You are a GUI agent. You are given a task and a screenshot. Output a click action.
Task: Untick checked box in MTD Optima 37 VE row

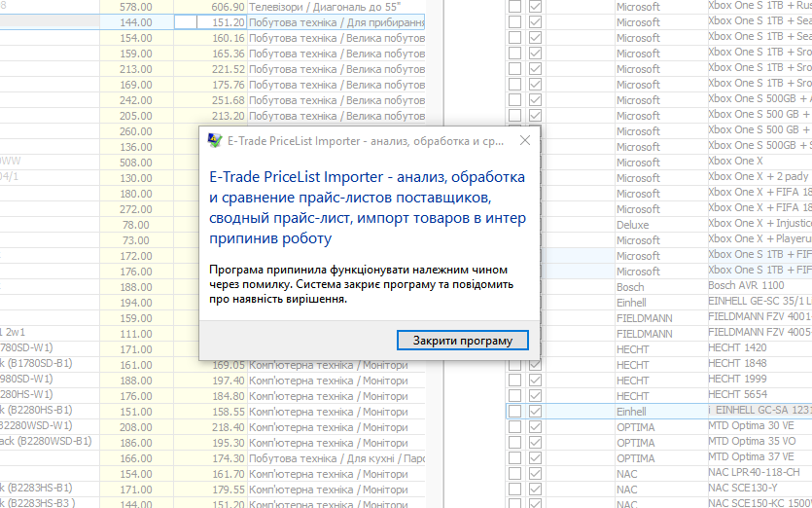click(536, 457)
